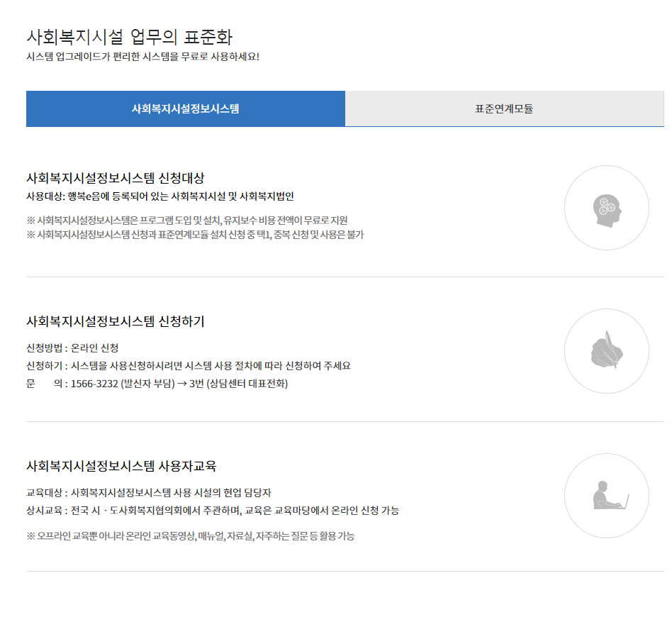
Task: Click the line starting with 사용대상: 행복e음에
Action: point(160,196)
